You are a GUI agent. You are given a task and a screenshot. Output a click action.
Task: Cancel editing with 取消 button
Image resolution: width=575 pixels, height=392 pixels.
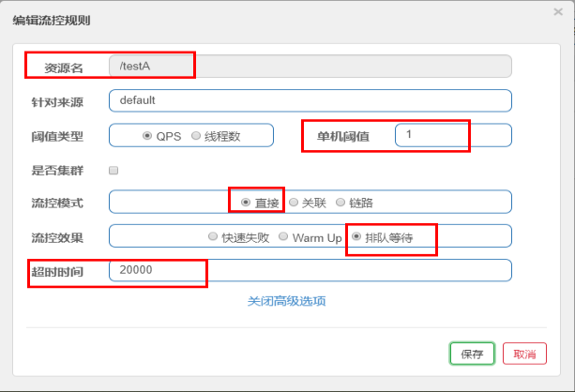(x=524, y=354)
